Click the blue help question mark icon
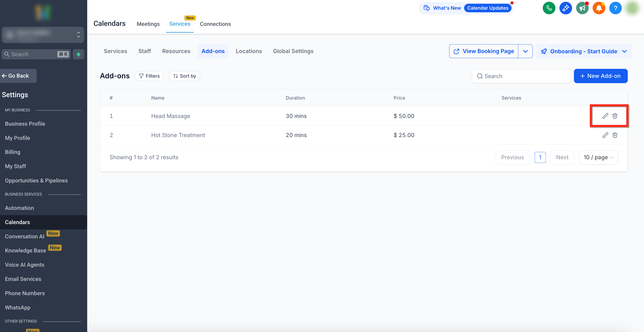The image size is (644, 332). [x=615, y=8]
